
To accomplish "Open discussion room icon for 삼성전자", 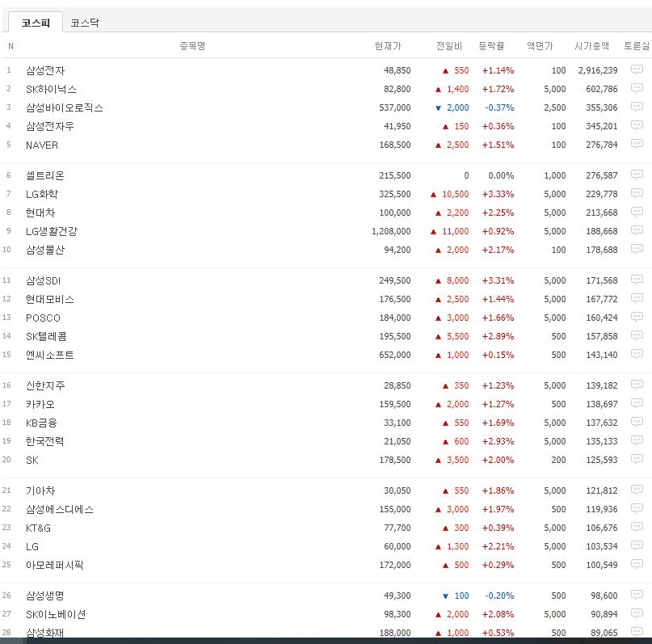I will click(x=637, y=69).
